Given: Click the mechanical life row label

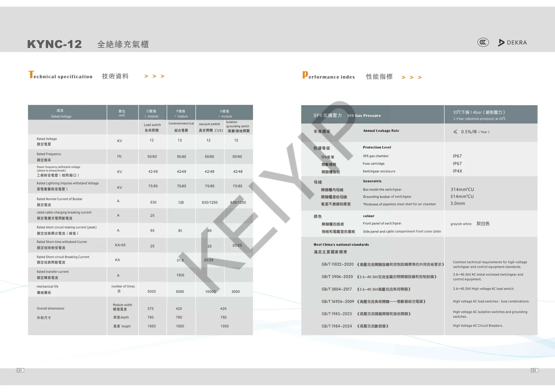Looking at the screenshot, I should (47, 289).
